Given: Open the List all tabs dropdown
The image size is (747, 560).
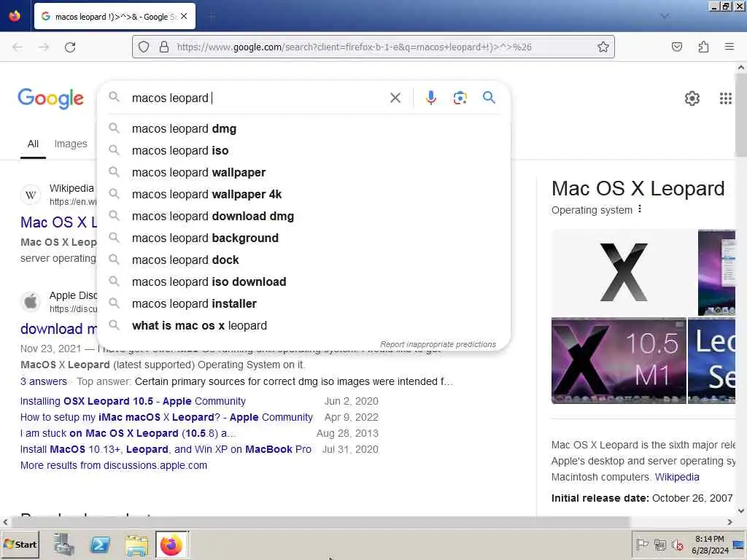Looking at the screenshot, I should [x=665, y=16].
